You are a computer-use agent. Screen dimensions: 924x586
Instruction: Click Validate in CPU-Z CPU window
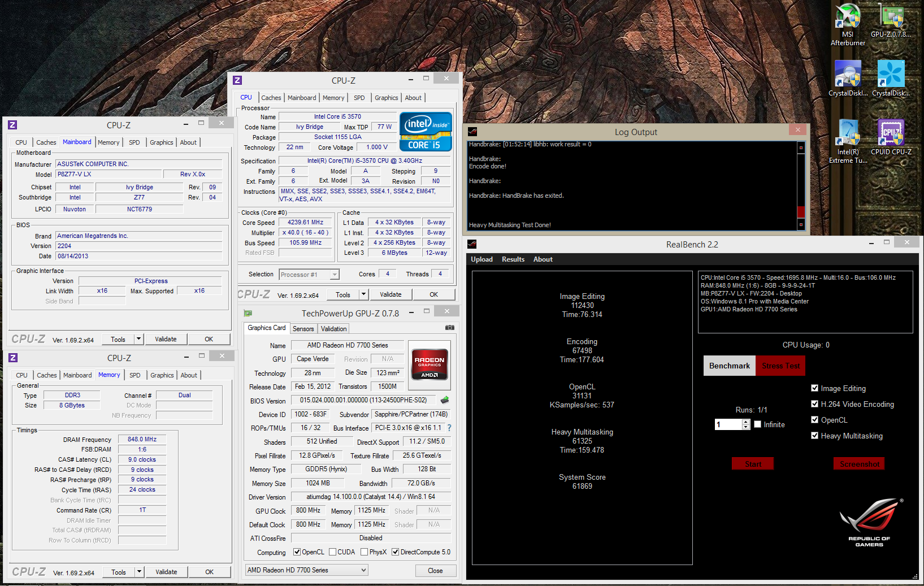(x=391, y=294)
